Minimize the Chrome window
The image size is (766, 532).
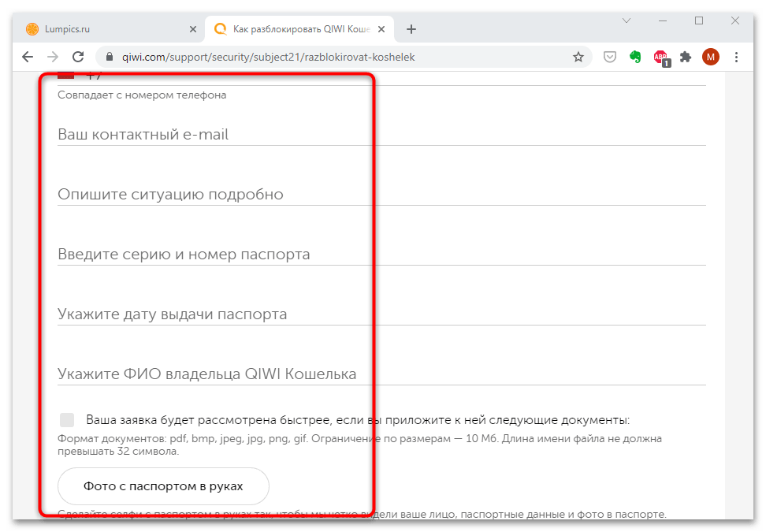[x=663, y=20]
